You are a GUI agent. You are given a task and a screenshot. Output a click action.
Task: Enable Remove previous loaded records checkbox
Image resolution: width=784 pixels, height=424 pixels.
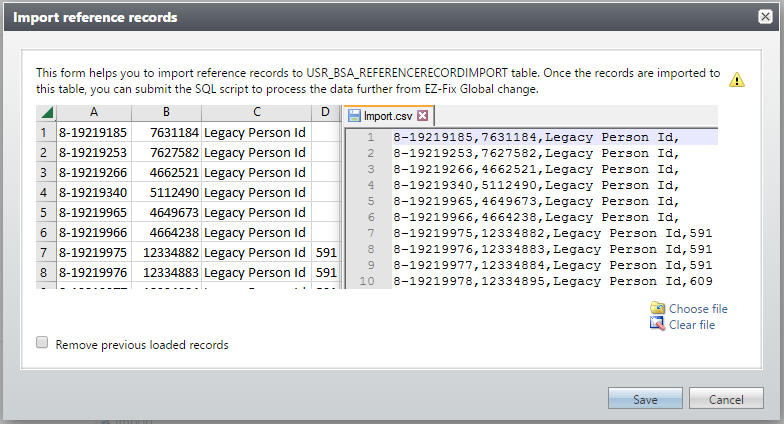42,343
